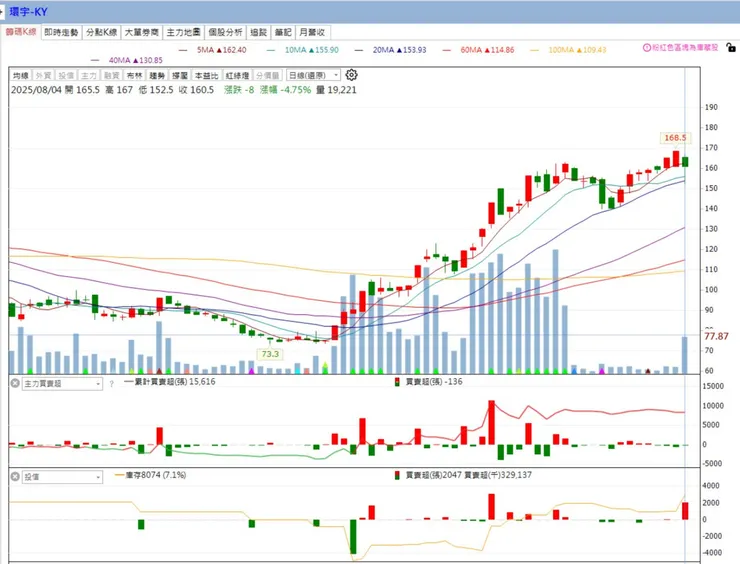
Task: Toggle the 分價量 overlay button
Action: [x=268, y=76]
